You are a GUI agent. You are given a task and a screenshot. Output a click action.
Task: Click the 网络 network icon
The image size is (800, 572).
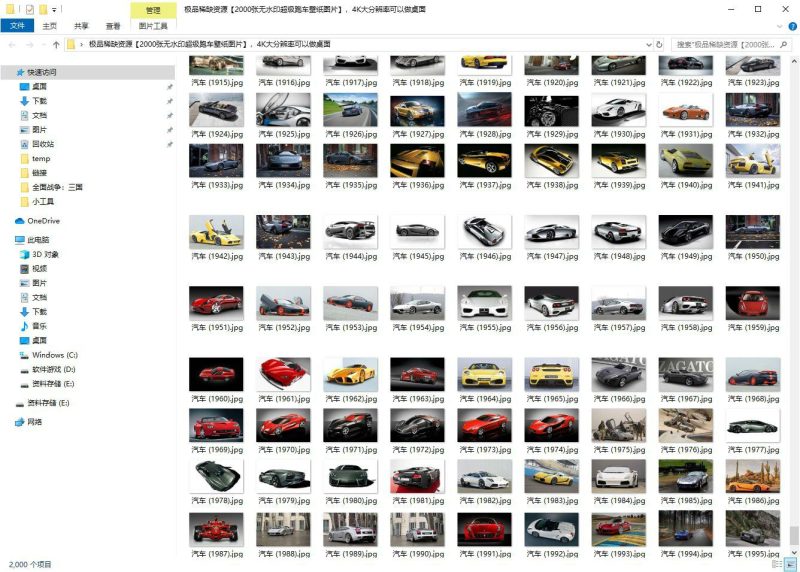coord(35,422)
